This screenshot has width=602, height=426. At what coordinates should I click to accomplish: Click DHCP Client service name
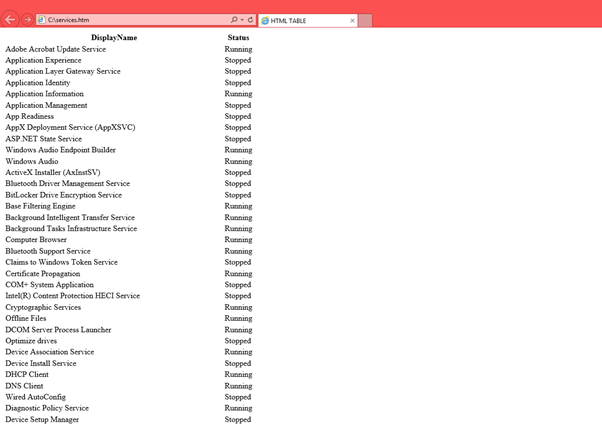coord(27,375)
